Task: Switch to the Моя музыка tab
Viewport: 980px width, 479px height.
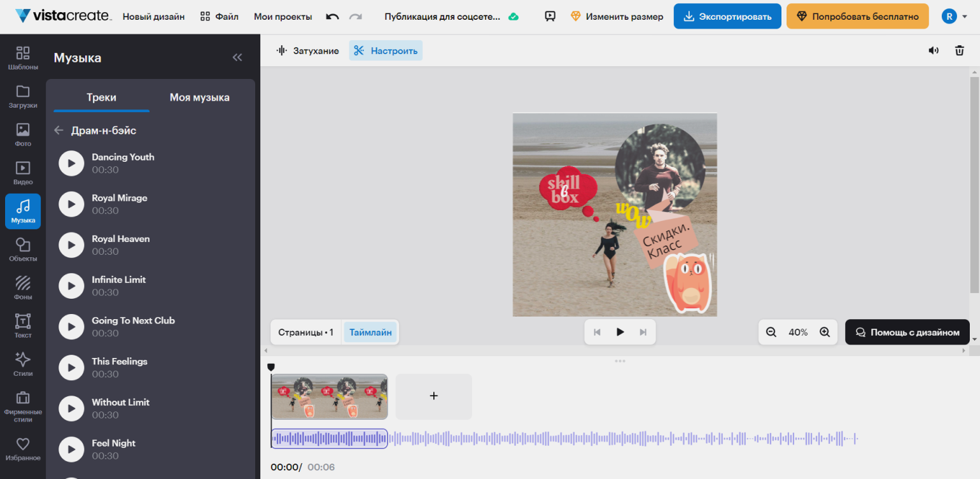Action: pyautogui.click(x=200, y=97)
